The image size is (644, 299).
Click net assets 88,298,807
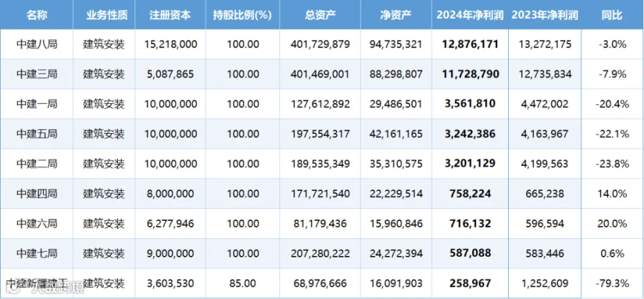[x=396, y=74]
